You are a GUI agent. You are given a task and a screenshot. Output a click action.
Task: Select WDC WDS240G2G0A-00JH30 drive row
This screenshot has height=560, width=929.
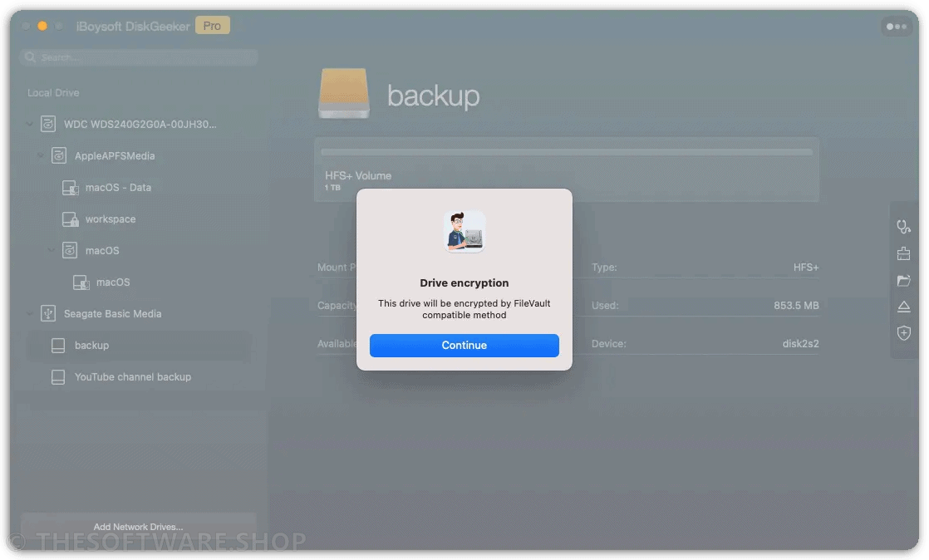140,124
